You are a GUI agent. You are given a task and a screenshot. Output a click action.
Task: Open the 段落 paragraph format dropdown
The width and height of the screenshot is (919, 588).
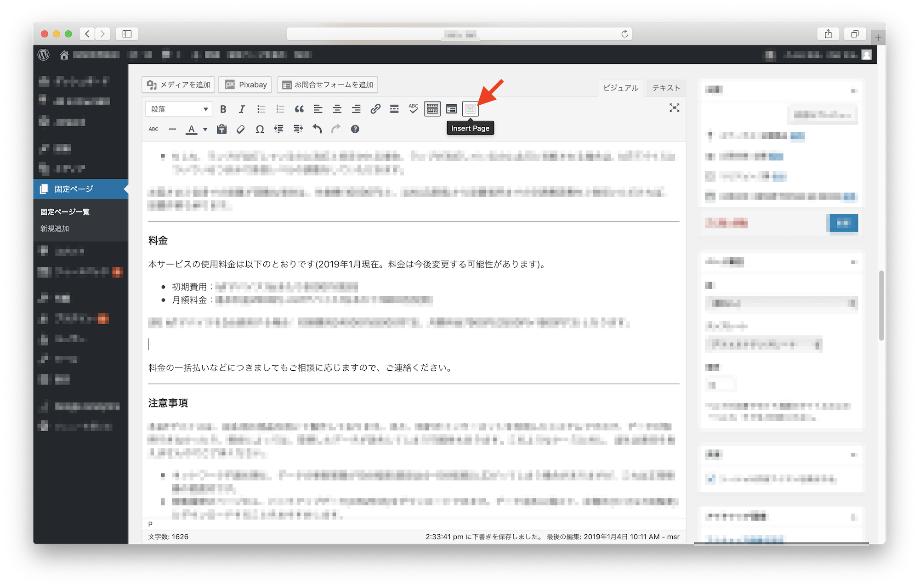(179, 109)
